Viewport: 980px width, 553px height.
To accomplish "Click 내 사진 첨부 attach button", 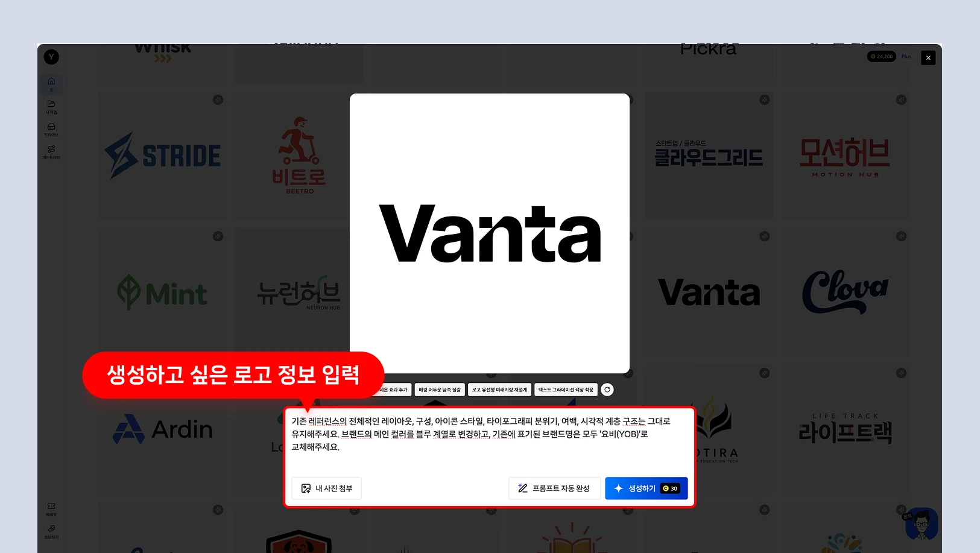I will [x=326, y=488].
